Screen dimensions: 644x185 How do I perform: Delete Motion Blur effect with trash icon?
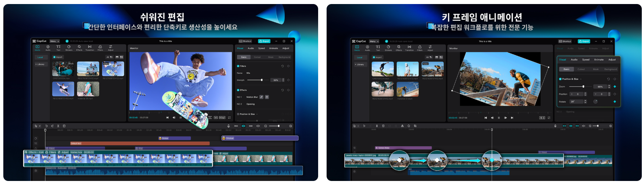click(x=267, y=97)
